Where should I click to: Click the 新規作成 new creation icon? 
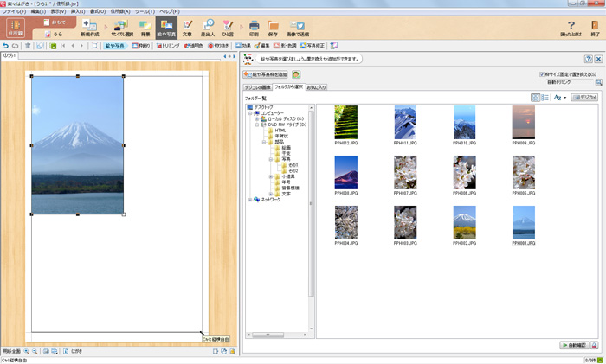pyautogui.click(x=90, y=28)
